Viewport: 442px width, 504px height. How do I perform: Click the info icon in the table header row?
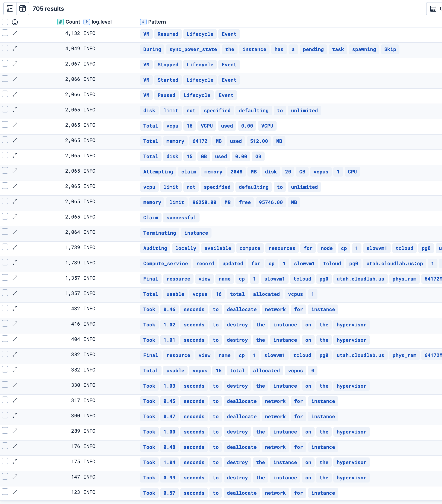point(15,22)
